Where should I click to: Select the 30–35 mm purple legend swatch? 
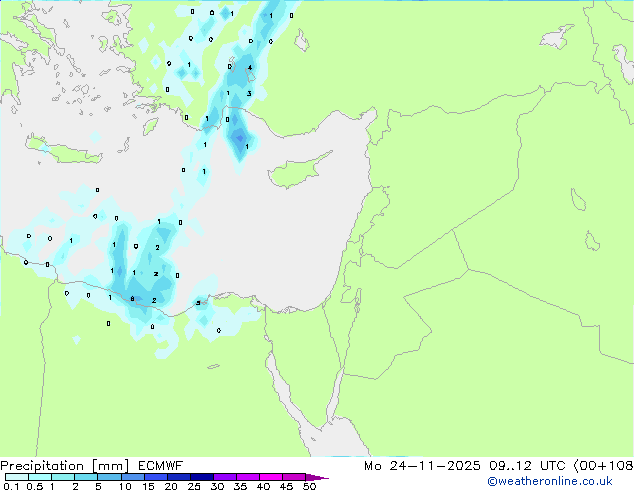224,477
